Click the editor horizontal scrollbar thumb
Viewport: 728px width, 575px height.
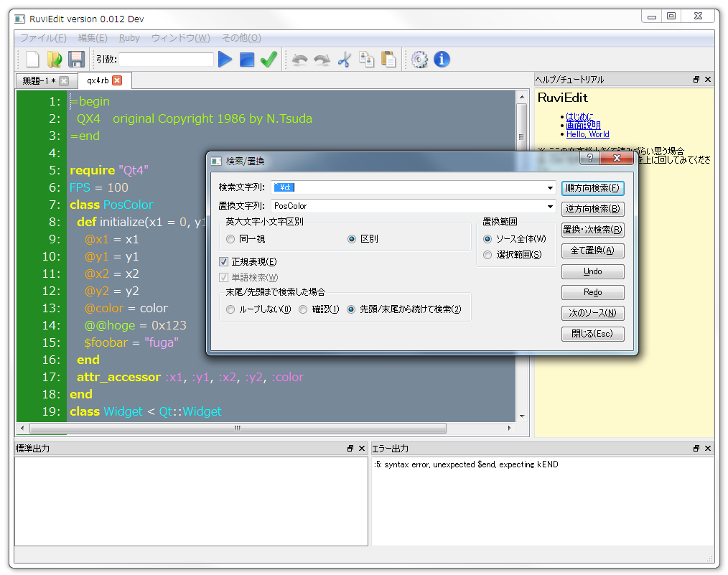click(x=238, y=428)
